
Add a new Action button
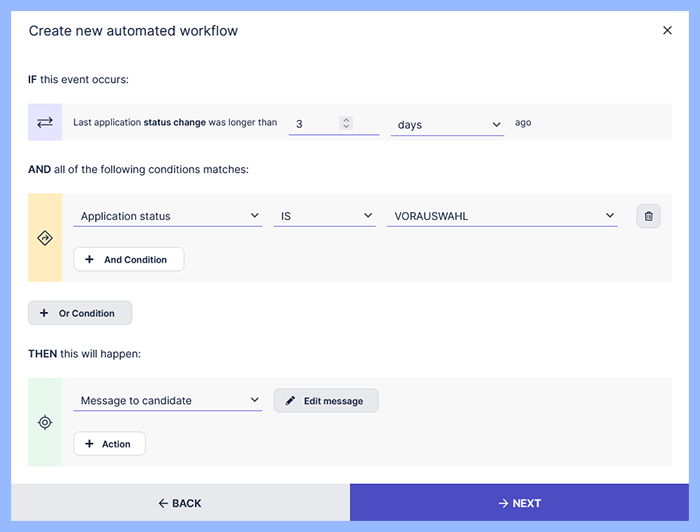coord(110,444)
